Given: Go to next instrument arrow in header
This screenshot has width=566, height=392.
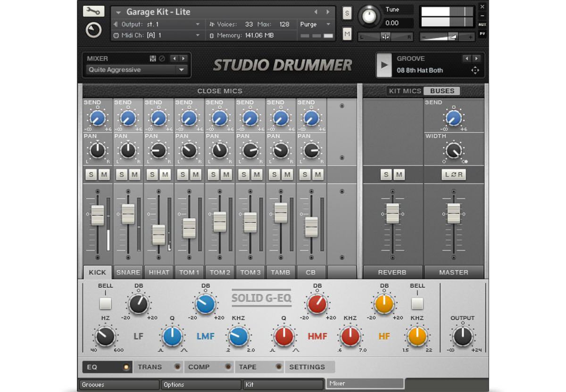Looking at the screenshot, I should 328,12.
